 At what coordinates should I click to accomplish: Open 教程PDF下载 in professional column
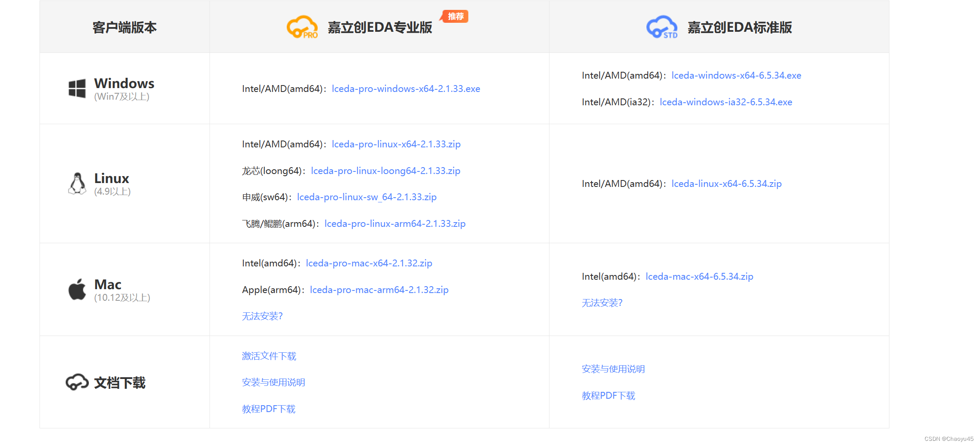(x=269, y=409)
